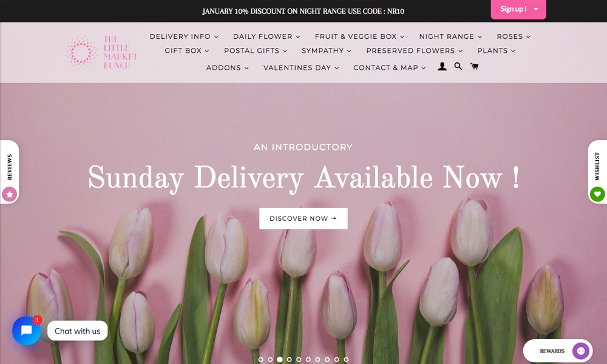Image resolution: width=607 pixels, height=364 pixels.
Task: Expand the Preserved Flowers menu
Action: pyautogui.click(x=414, y=51)
